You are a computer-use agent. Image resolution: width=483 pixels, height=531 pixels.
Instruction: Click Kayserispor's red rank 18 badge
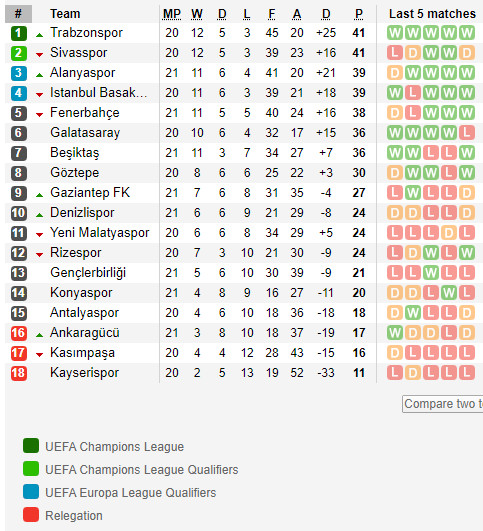point(19,373)
